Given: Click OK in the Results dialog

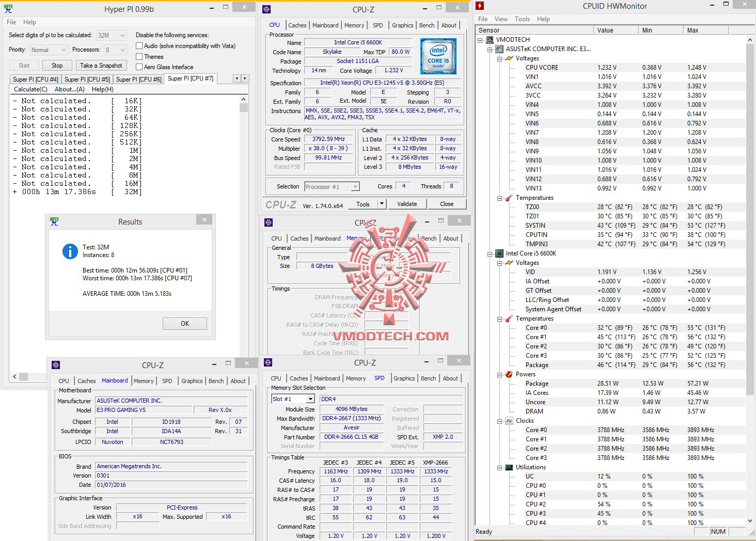Looking at the screenshot, I should pos(185,324).
